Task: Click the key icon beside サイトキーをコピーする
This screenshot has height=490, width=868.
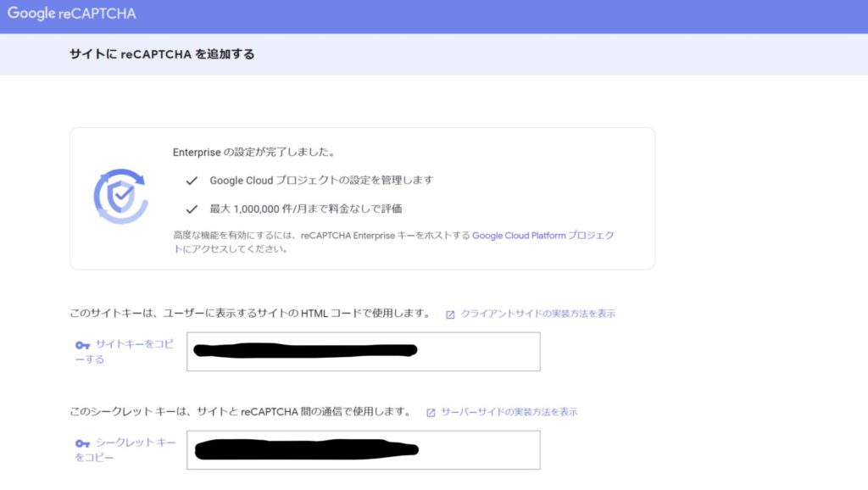Action: (x=82, y=345)
